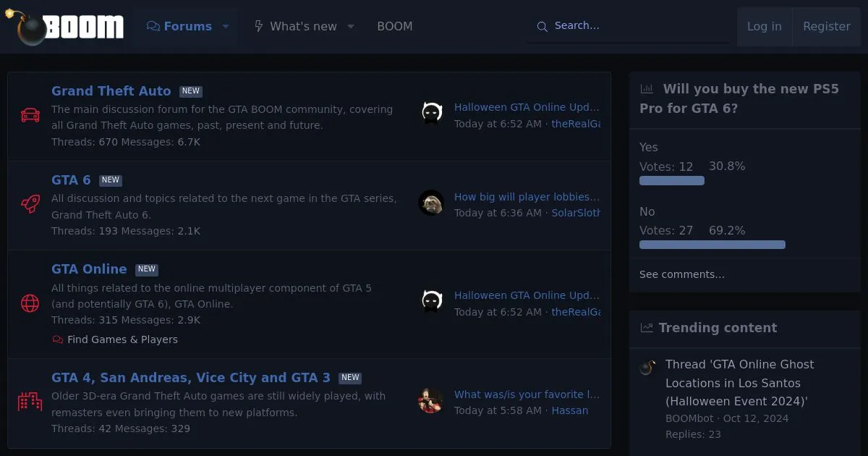Expand the What's new dropdown arrow
The height and width of the screenshot is (456, 868).
tap(351, 26)
